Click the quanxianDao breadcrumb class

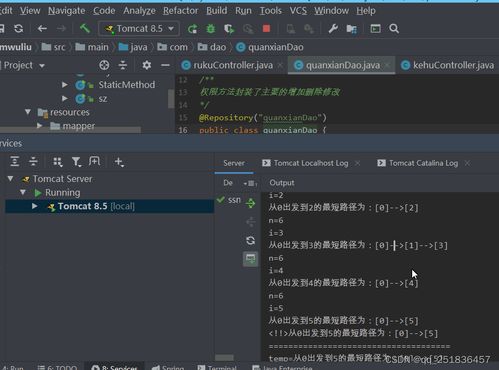(270, 47)
